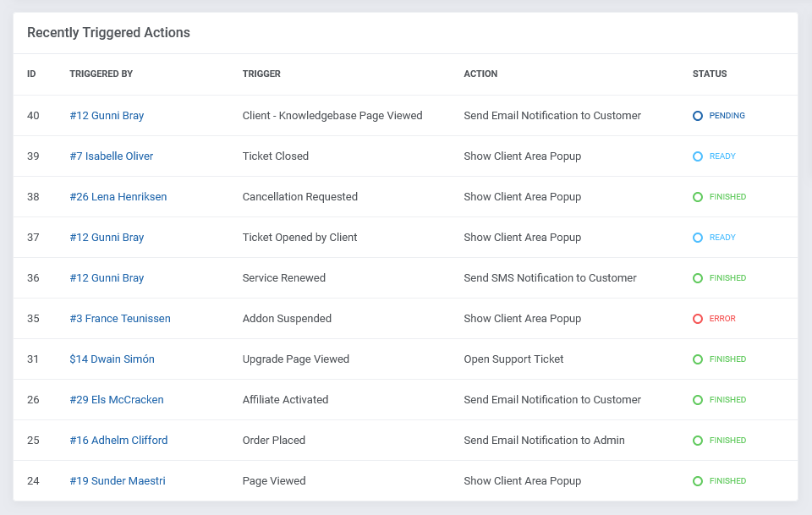Click the Action column header
Viewport: 812px width, 515px height.
coord(480,74)
